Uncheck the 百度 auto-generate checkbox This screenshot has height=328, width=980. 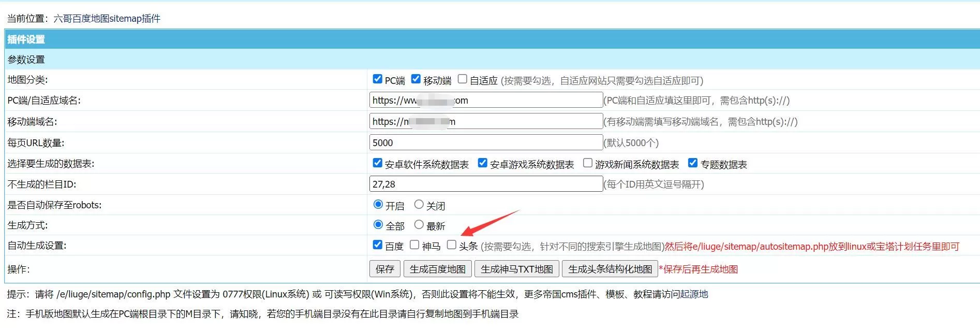click(x=377, y=245)
